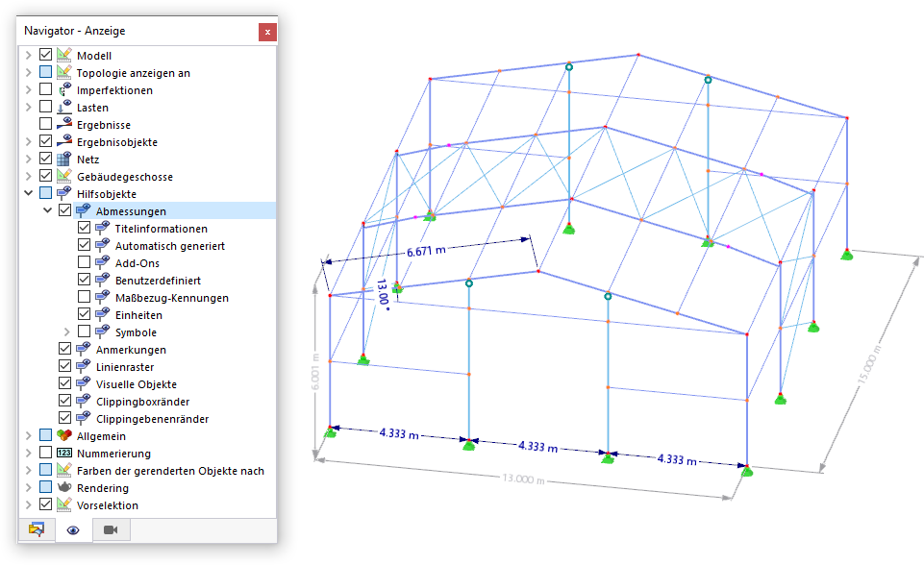The height and width of the screenshot is (565, 924).
Task: Click the Lasten icon
Action: coord(64,107)
